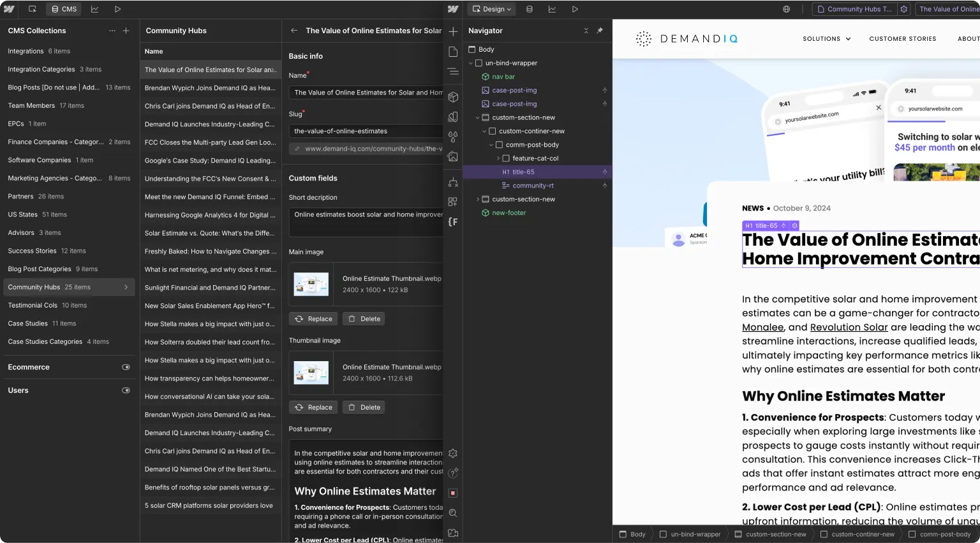980x543 pixels.
Task: Delete the Main image
Action: [364, 319]
